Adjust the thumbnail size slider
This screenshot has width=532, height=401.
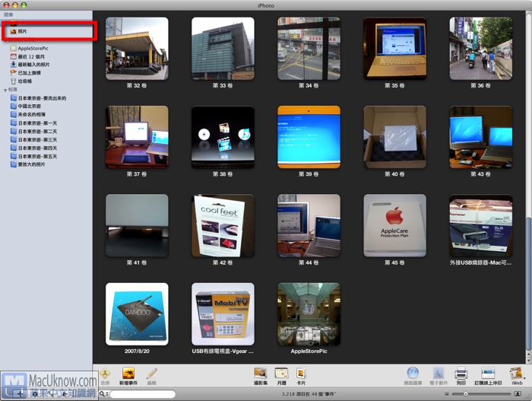click(465, 394)
